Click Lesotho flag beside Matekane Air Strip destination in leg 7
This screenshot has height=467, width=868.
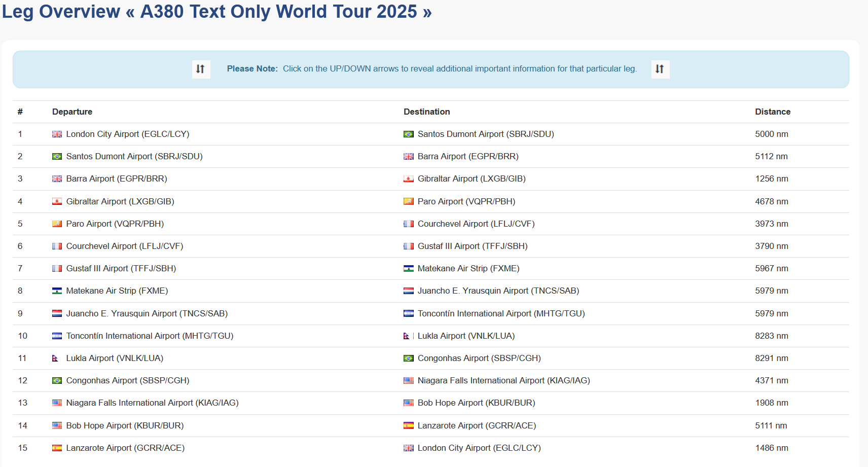(x=409, y=269)
